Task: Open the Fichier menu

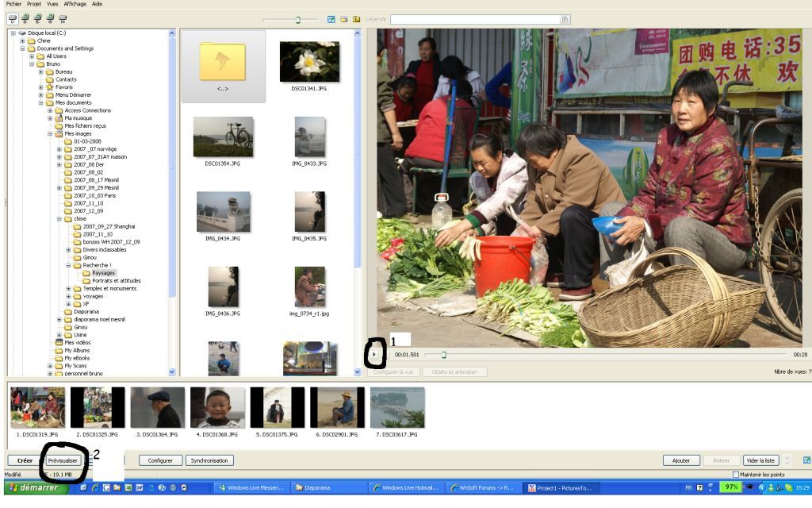Action: (x=14, y=4)
